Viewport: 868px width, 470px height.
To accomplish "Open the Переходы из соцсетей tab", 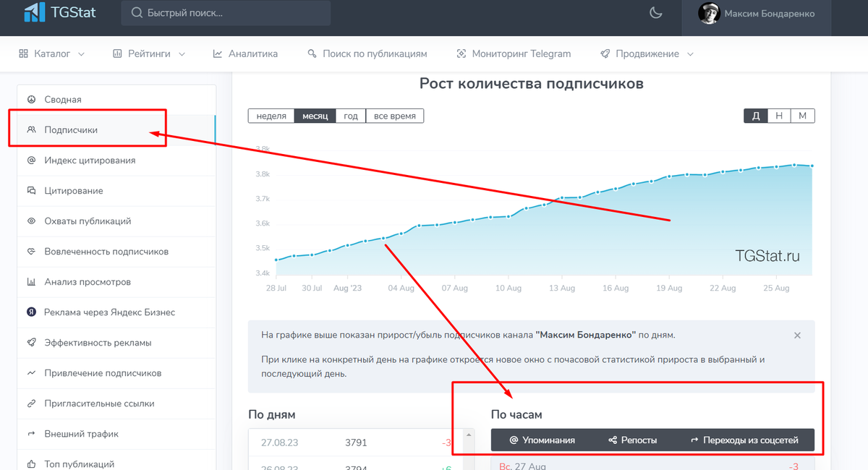I will (x=744, y=440).
